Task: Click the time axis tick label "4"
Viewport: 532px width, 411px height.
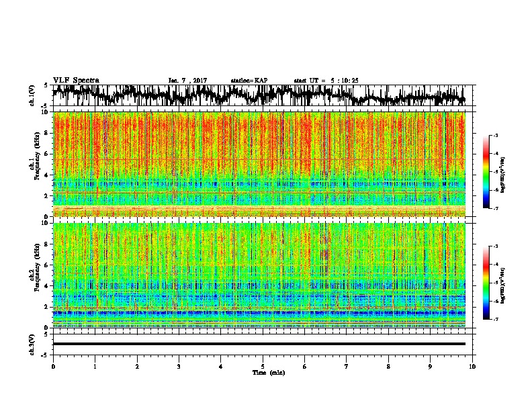Action: (x=220, y=367)
